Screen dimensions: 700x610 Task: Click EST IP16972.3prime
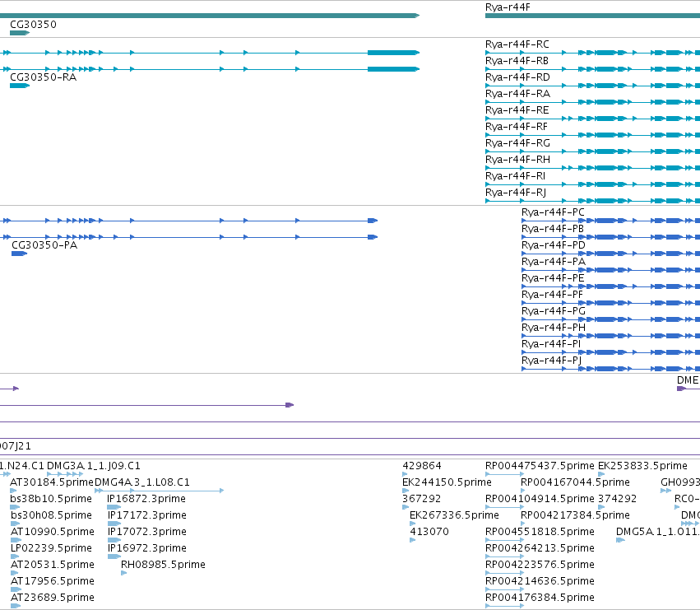[x=147, y=548]
